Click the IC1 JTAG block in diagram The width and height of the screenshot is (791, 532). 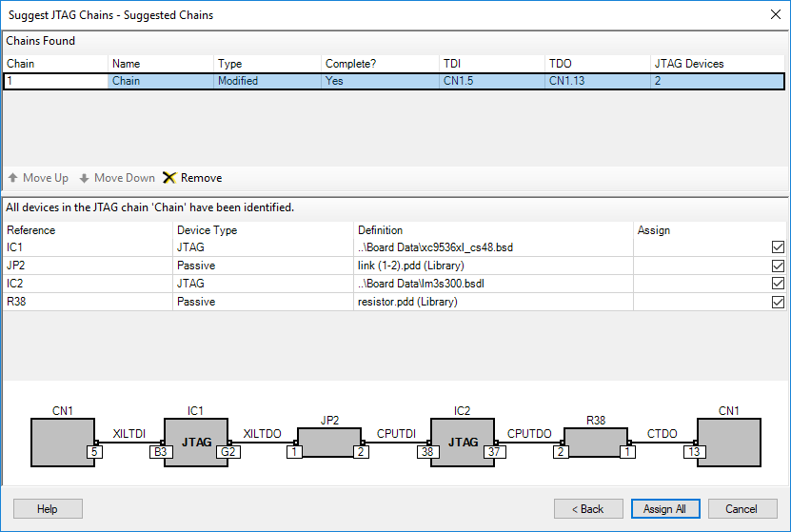tap(196, 443)
